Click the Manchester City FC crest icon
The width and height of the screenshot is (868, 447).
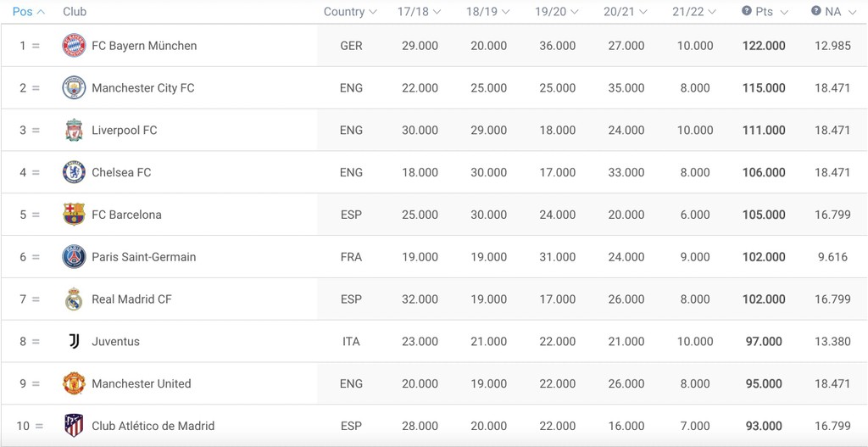74,88
